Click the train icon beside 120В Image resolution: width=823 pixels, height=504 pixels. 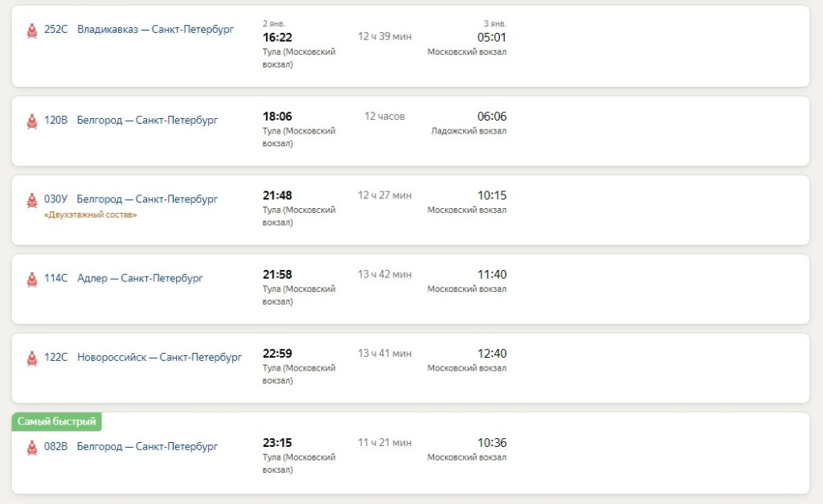[x=32, y=121]
